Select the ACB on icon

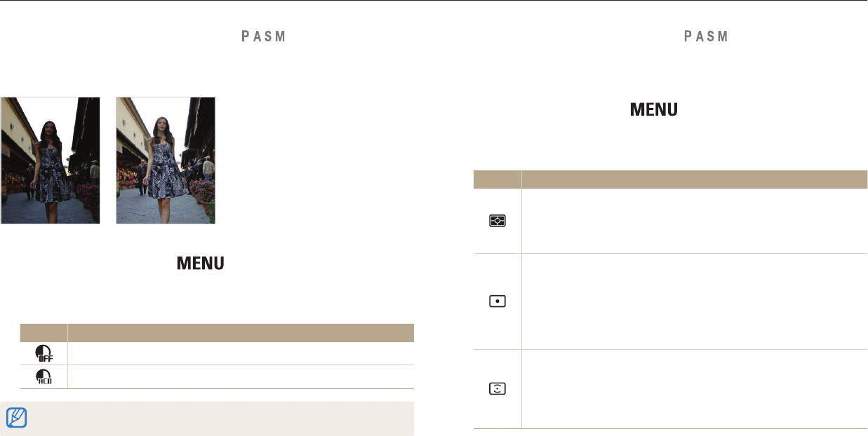[44, 377]
